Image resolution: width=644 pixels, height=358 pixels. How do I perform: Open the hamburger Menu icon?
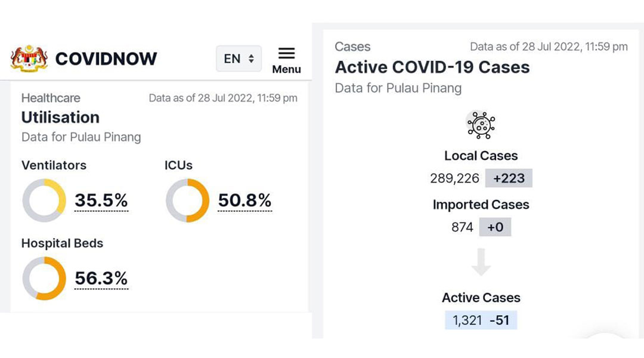(x=286, y=54)
